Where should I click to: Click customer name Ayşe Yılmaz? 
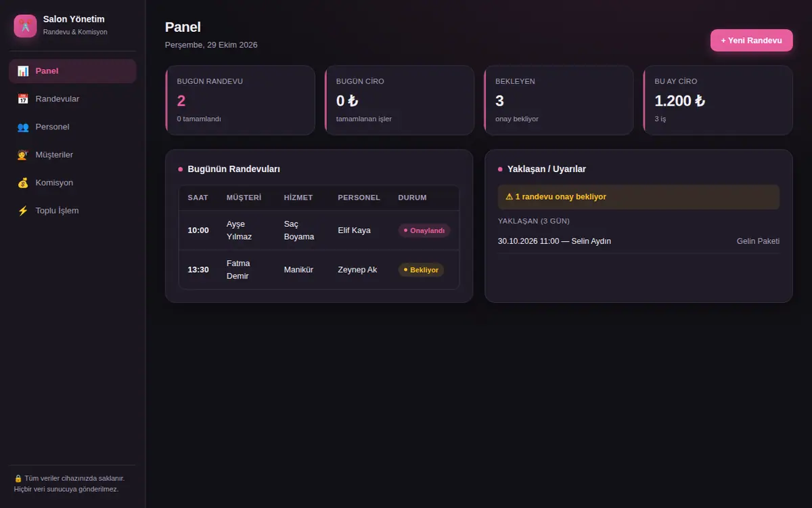(x=239, y=230)
